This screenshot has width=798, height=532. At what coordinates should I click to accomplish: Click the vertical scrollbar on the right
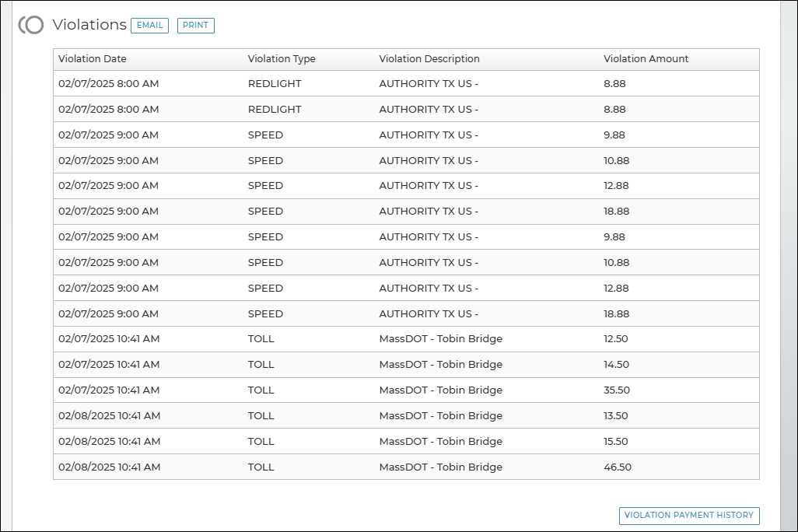click(x=787, y=264)
